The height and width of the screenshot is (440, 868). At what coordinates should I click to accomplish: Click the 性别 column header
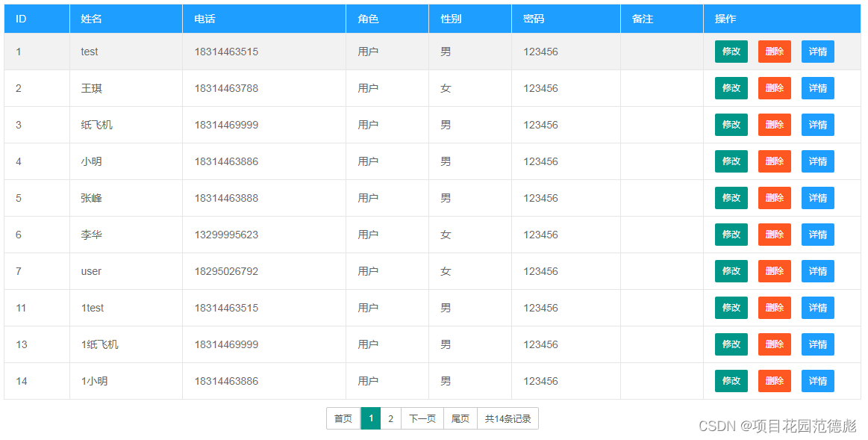click(x=470, y=19)
